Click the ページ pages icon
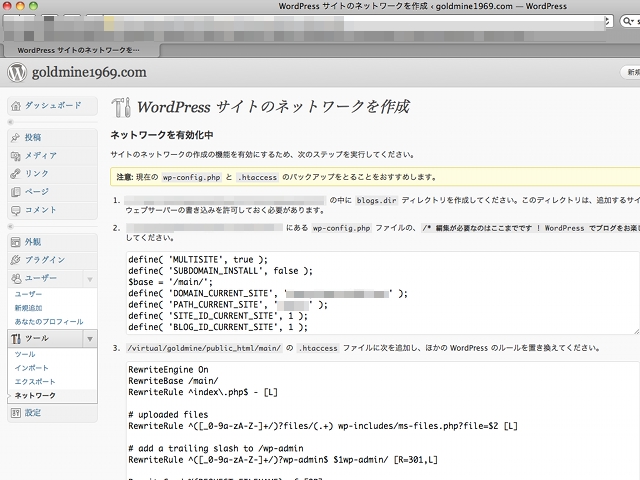The image size is (640, 480). pos(16,192)
